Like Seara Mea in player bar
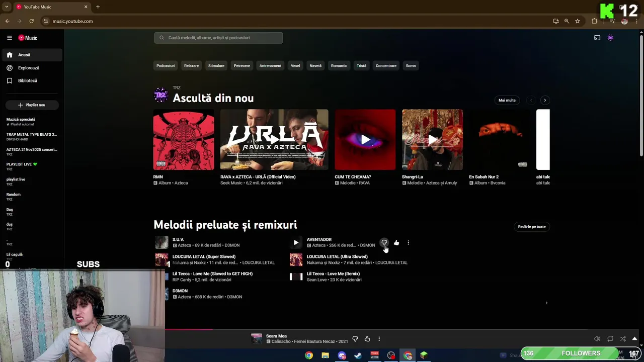This screenshot has width=644, height=362. pyautogui.click(x=367, y=339)
